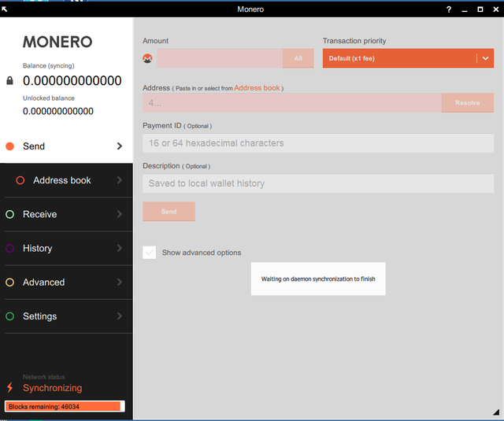Click the 'Unlocked balance' label
Image resolution: width=504 pixels, height=421 pixels.
click(49, 98)
